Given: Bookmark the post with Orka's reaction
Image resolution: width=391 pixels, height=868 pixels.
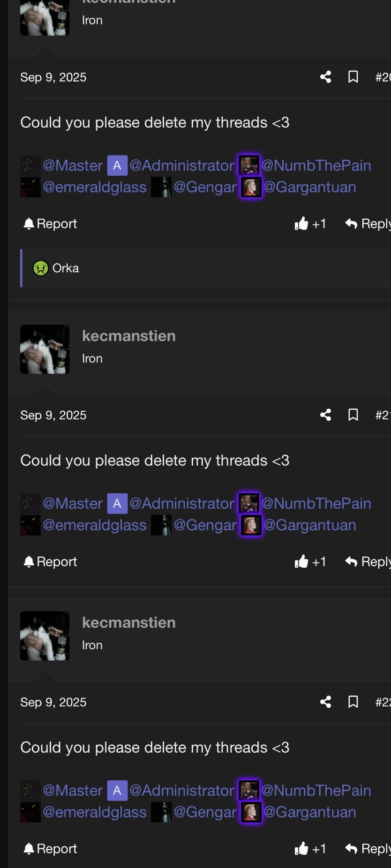Looking at the screenshot, I should pos(353,77).
